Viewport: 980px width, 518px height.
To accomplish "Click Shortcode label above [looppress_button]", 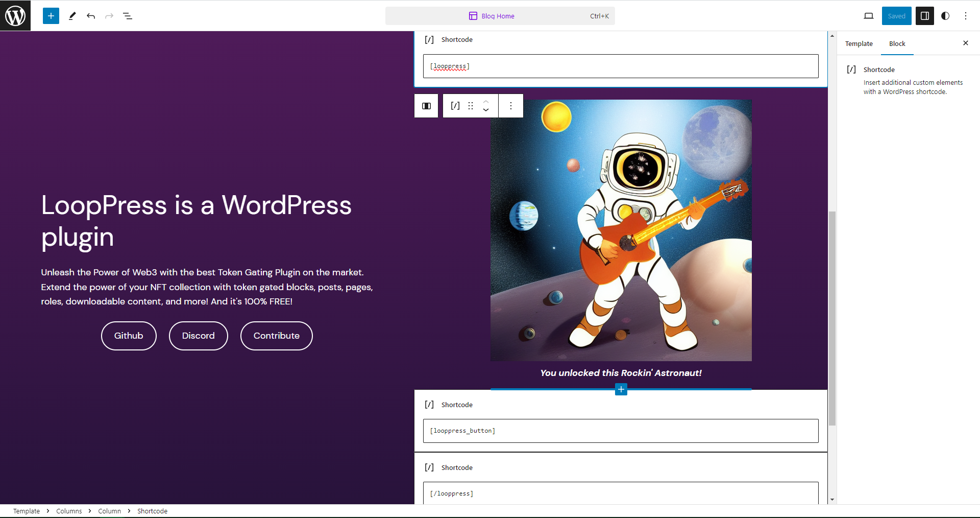I will pos(457,405).
